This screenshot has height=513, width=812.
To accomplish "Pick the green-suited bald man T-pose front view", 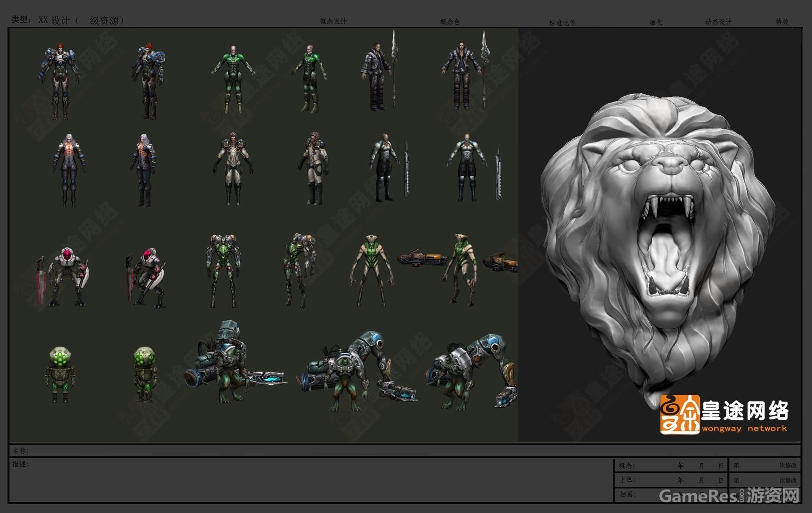I will pyautogui.click(x=232, y=79).
